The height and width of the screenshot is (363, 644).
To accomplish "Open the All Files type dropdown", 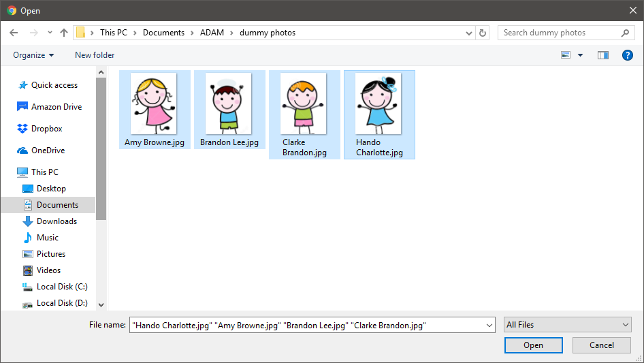I will pos(568,325).
